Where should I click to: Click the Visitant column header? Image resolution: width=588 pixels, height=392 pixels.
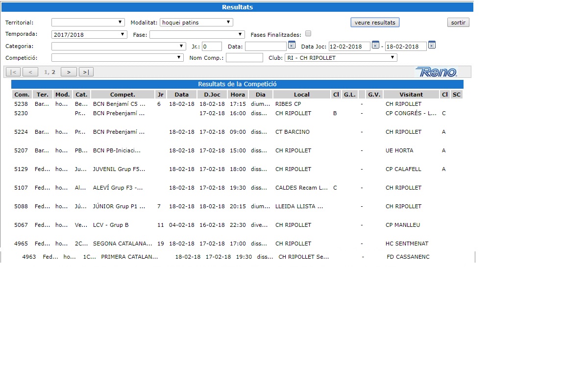(411, 95)
